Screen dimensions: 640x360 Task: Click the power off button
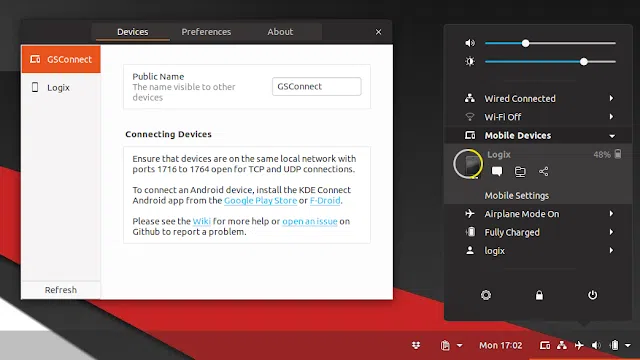pyautogui.click(x=592, y=295)
